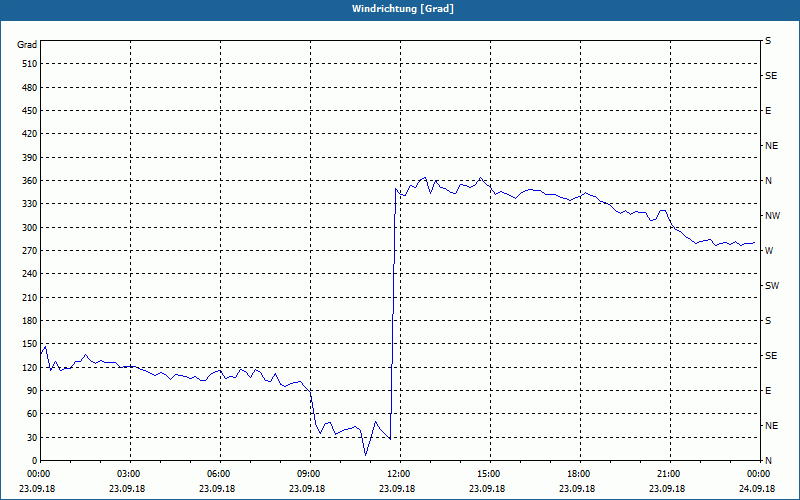800x500 pixels.
Task: Click the 00:00 label above the 24.09.18 date
Action: coord(758,474)
